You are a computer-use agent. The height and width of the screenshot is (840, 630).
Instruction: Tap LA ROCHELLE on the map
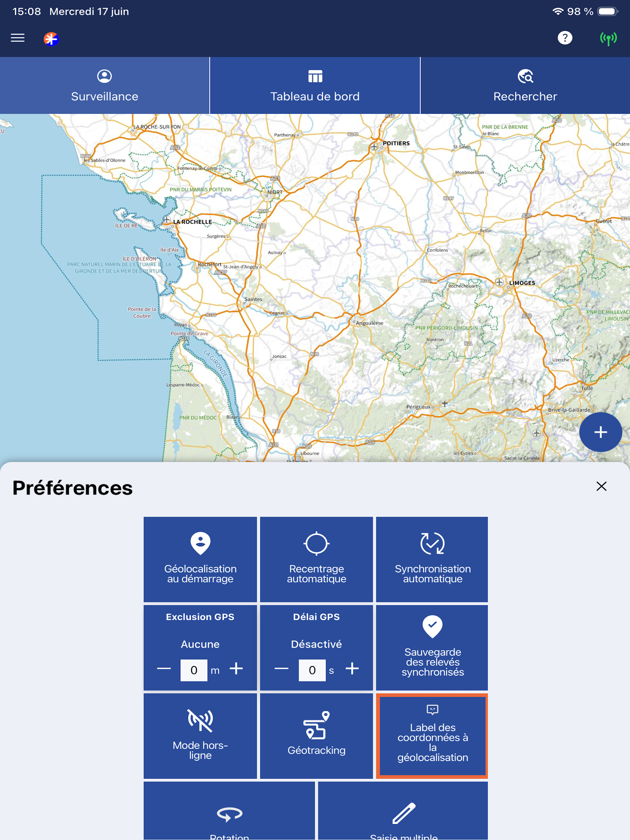coord(192,222)
